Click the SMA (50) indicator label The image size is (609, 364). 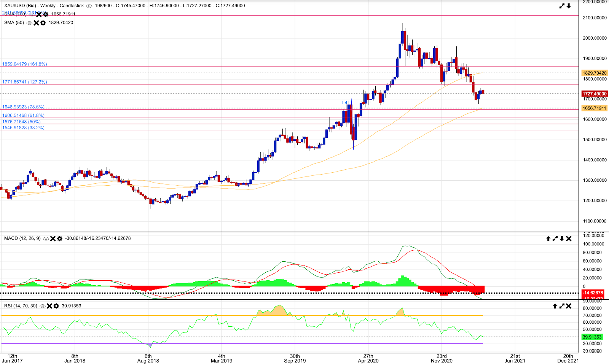pos(14,23)
